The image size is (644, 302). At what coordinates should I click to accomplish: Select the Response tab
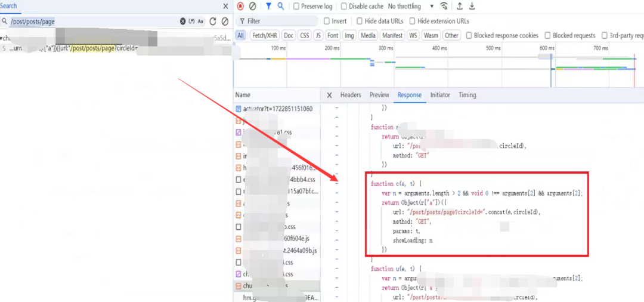coord(410,95)
